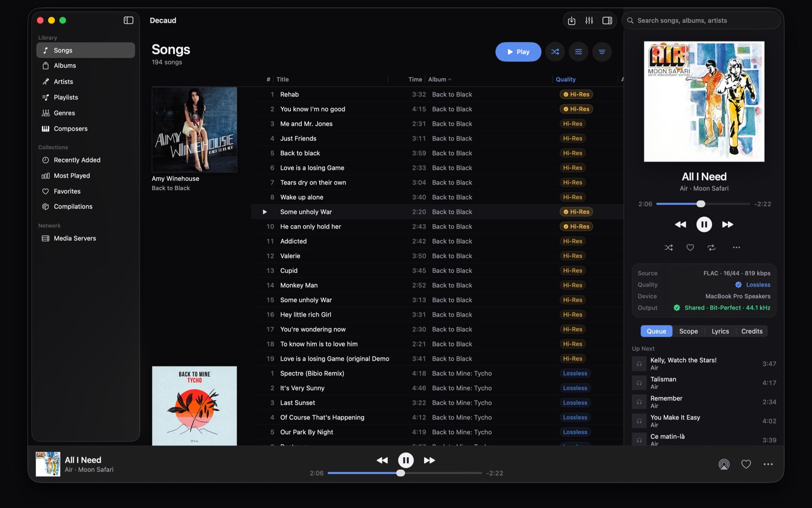Sort the list by the Title column header
The image size is (812, 508).
[283, 79]
